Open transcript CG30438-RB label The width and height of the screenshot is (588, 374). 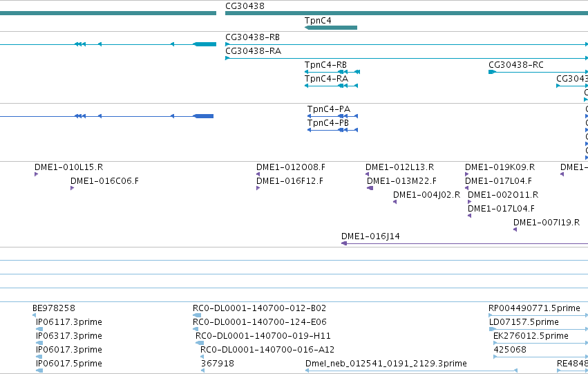[252, 37]
